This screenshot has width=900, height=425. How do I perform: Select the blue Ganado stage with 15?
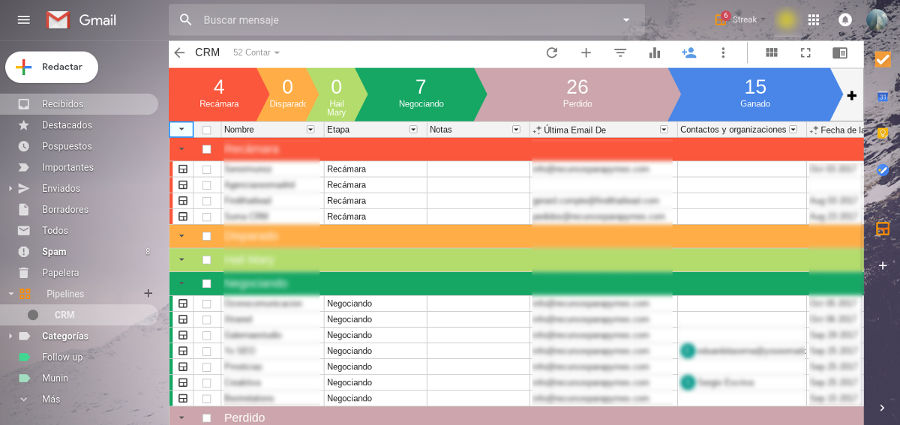click(755, 95)
